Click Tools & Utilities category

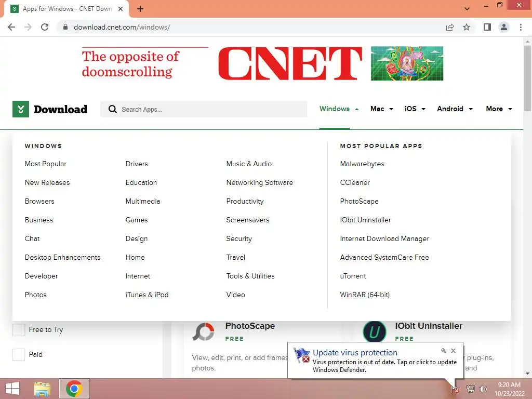coord(250,276)
